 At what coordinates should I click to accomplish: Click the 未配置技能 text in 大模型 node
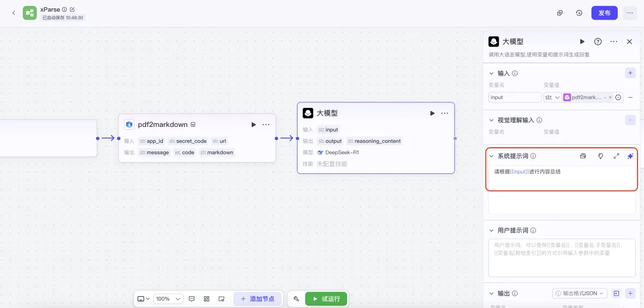pos(332,164)
